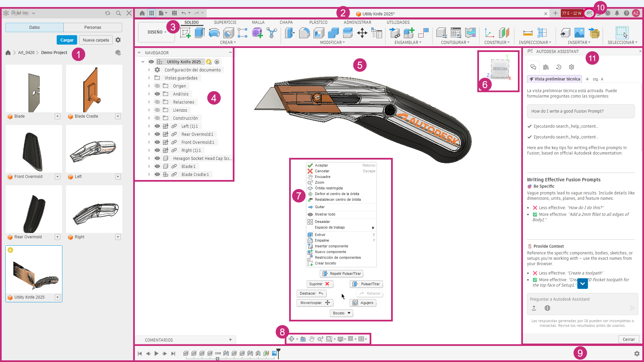Select the Press Pull tool in MODIFICAR
This screenshot has width=644, height=362.
point(290,33)
